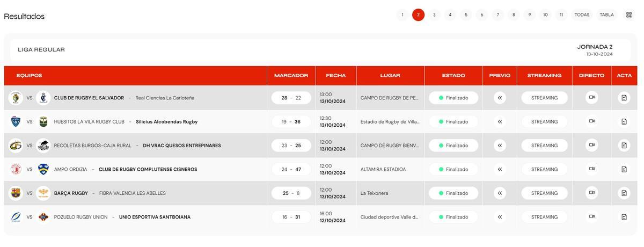Open acta document for Pozuelo Rugby Union match
Image resolution: width=644 pixels, height=247 pixels.
click(x=624, y=217)
